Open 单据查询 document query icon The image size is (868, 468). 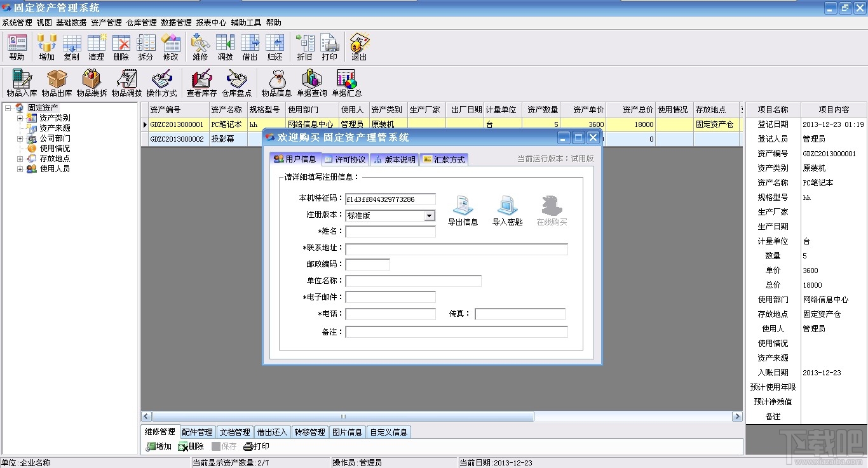click(x=312, y=83)
